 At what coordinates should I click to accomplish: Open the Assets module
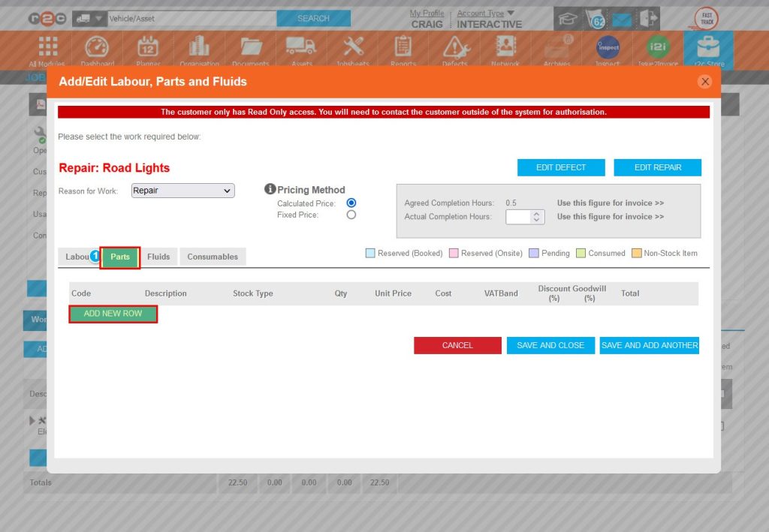(302, 50)
